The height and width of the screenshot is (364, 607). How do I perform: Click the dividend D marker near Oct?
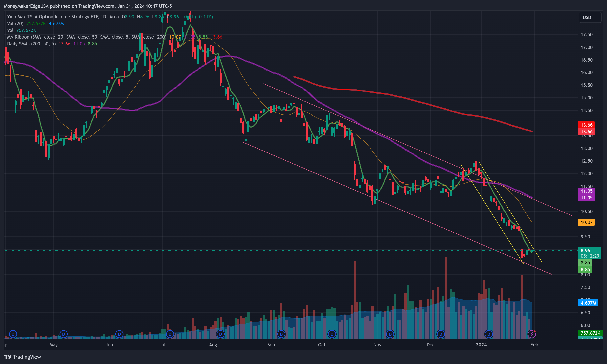[x=332, y=334]
